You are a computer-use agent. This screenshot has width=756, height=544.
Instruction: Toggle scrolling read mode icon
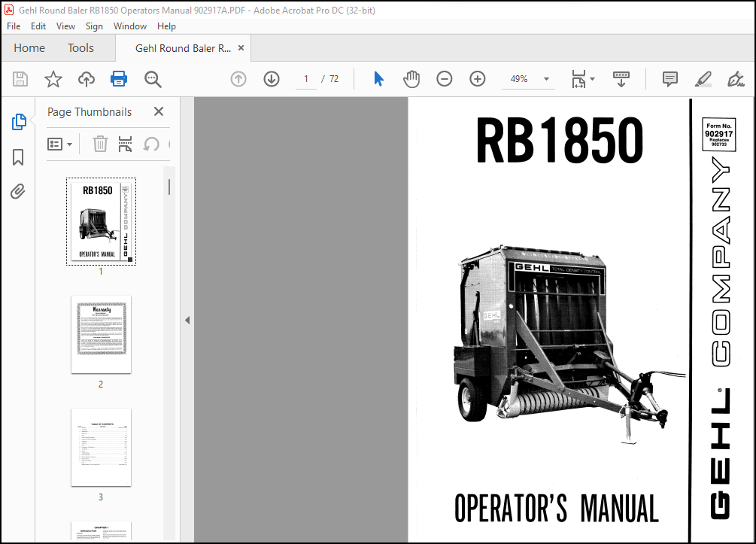tap(621, 78)
